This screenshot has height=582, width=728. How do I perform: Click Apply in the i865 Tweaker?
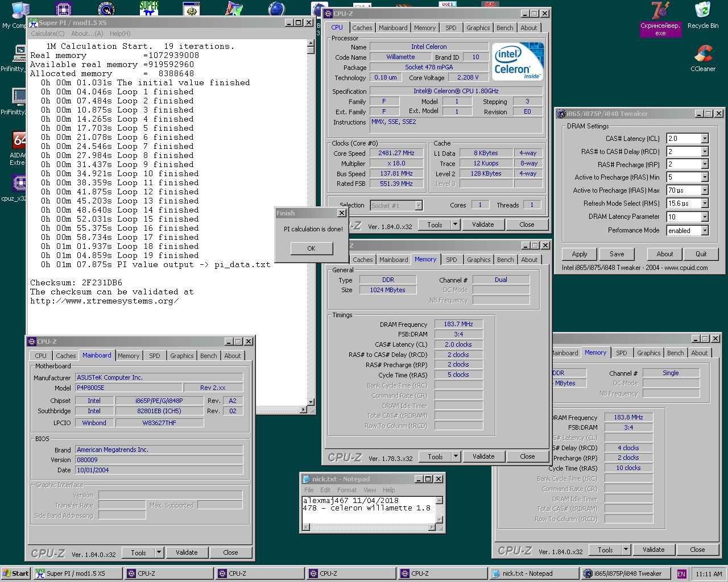580,254
